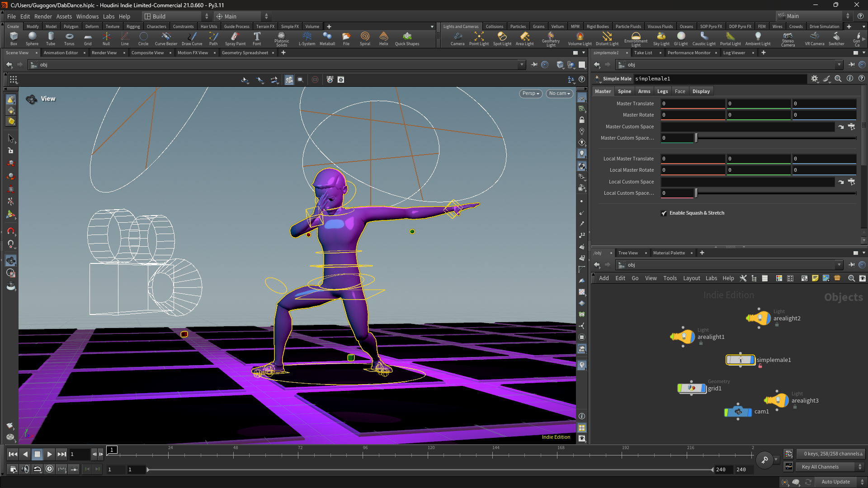Open the Layout menu in network editor

tap(691, 278)
